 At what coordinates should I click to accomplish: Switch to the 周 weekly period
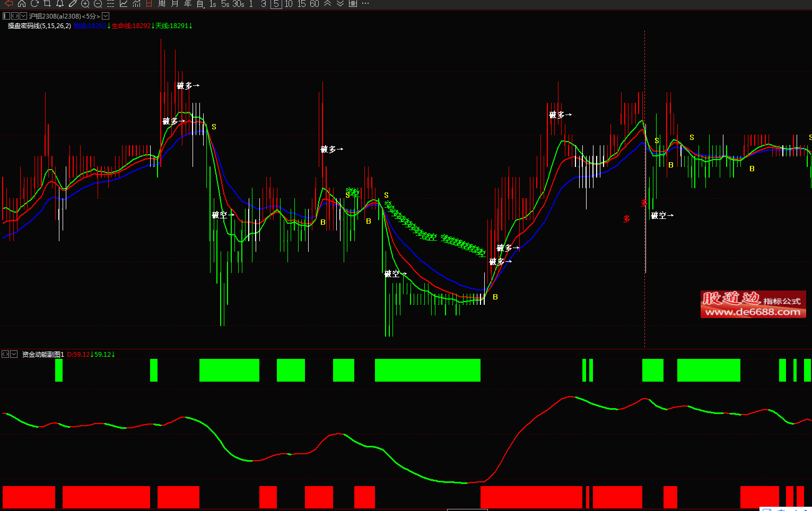click(x=162, y=4)
